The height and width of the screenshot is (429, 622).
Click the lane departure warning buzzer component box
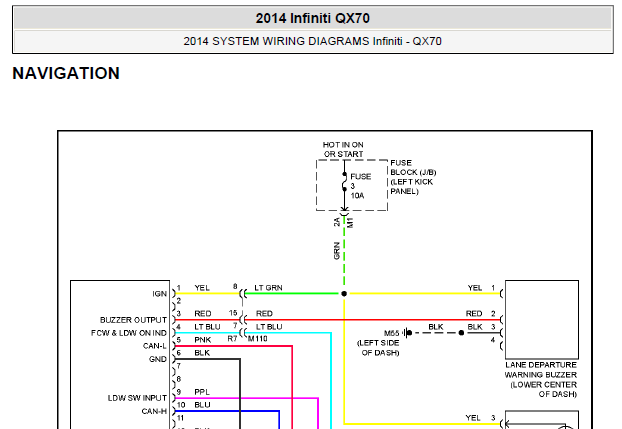tap(542, 319)
